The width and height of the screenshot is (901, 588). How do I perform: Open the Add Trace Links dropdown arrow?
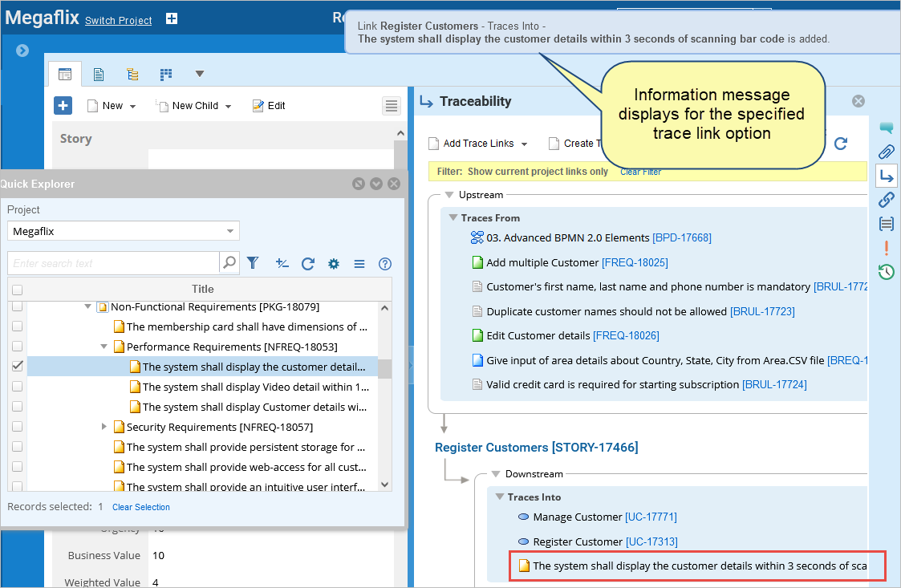point(524,144)
